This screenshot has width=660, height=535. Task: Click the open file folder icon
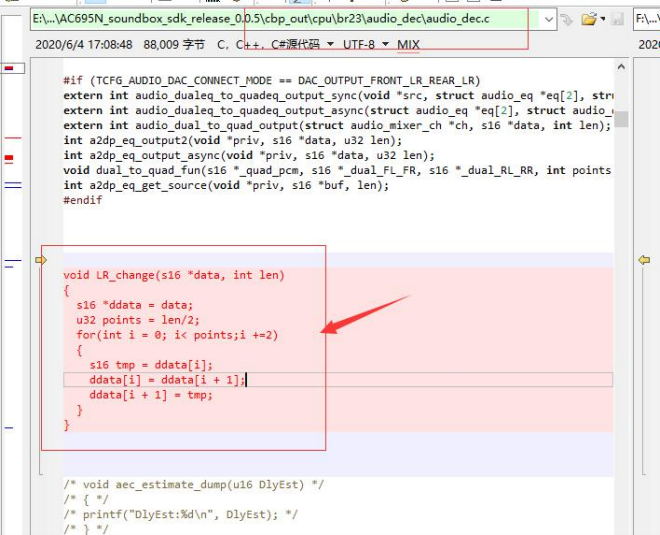[x=589, y=19]
